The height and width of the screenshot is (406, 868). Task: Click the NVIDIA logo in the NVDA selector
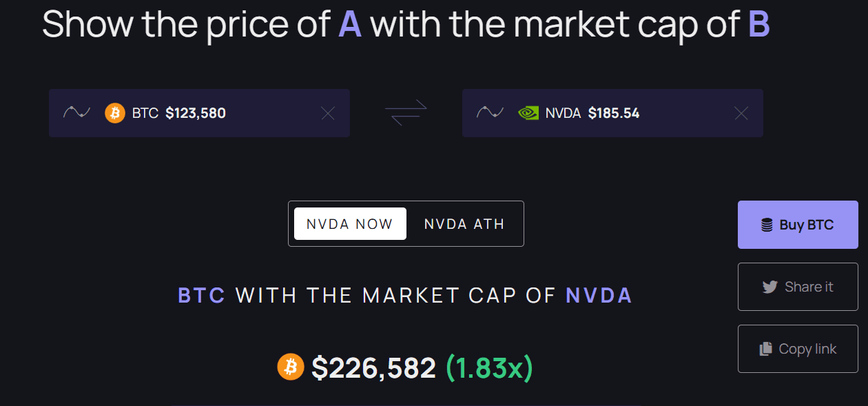point(528,113)
